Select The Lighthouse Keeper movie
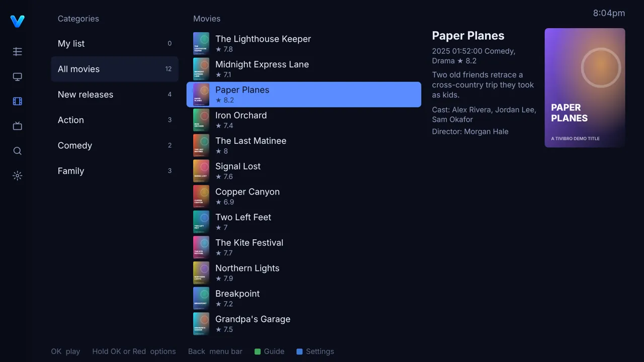This screenshot has width=644, height=362. [x=304, y=44]
